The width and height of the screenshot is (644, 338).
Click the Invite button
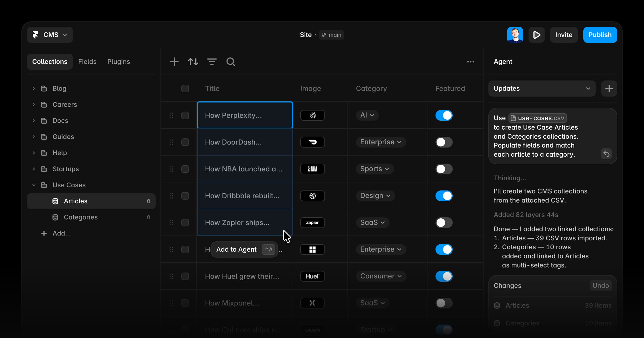(564, 35)
